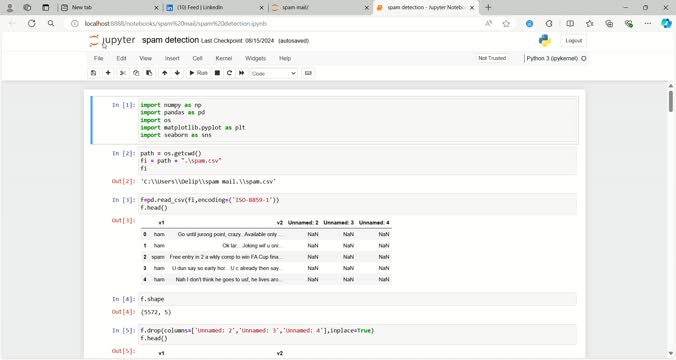Click the Run button
Screen dimensions: 676x360
click(198, 73)
